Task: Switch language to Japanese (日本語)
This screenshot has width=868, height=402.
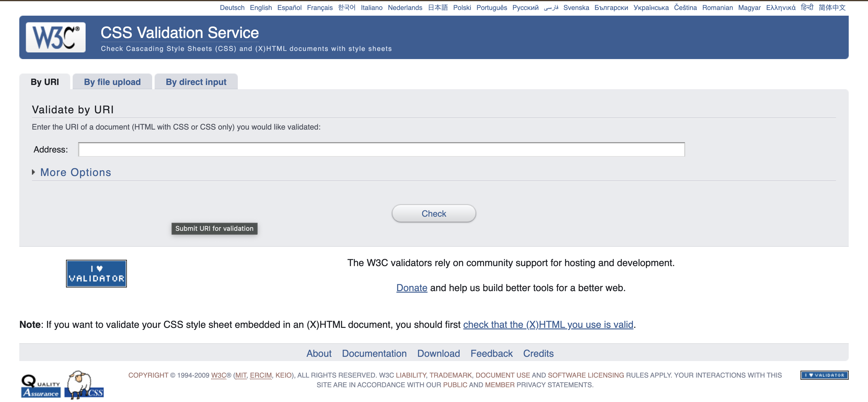Action: pos(438,8)
